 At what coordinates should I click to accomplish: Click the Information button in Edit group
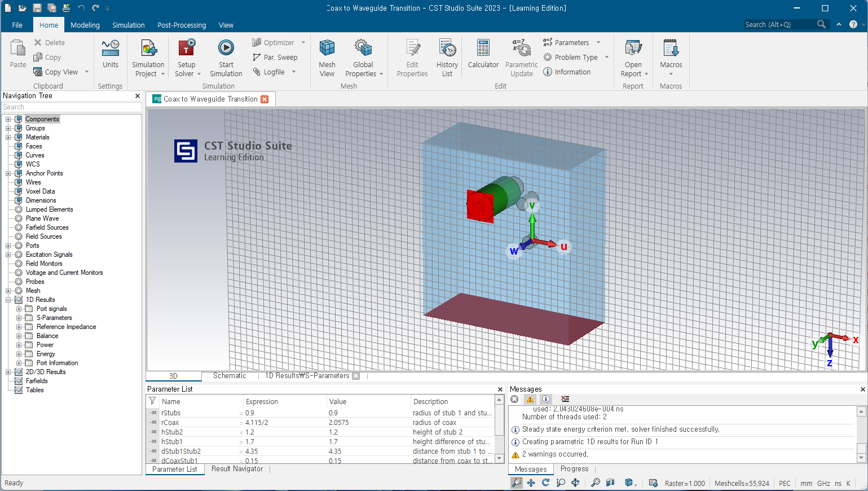(x=567, y=72)
